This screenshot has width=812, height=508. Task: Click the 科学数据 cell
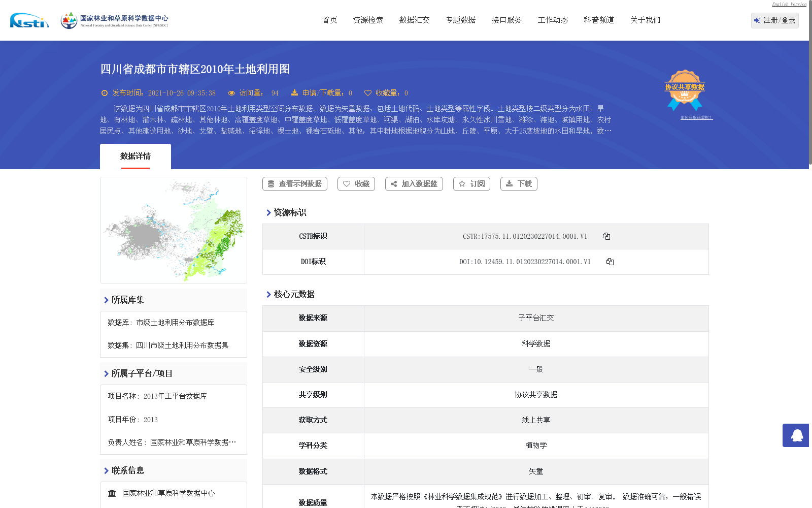click(x=536, y=344)
